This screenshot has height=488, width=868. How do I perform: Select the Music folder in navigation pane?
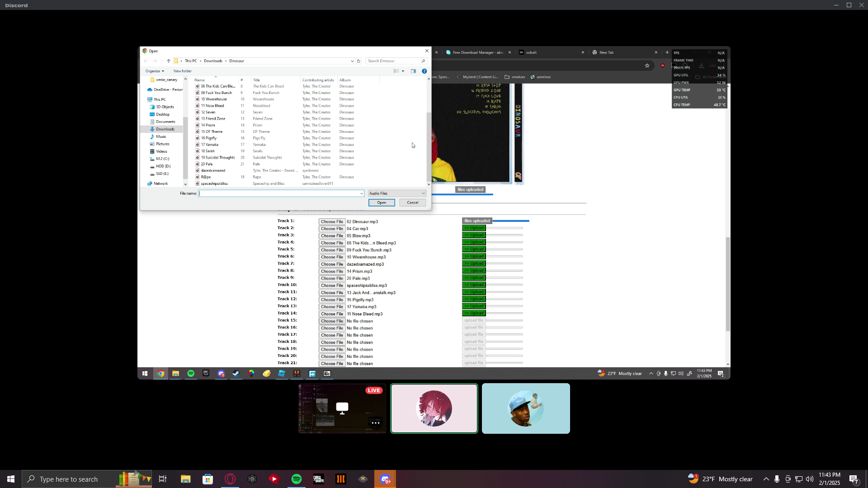point(161,136)
